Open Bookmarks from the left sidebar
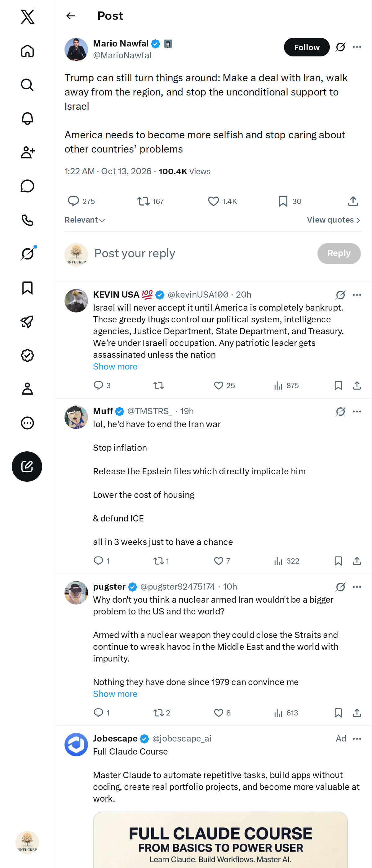 click(x=27, y=288)
